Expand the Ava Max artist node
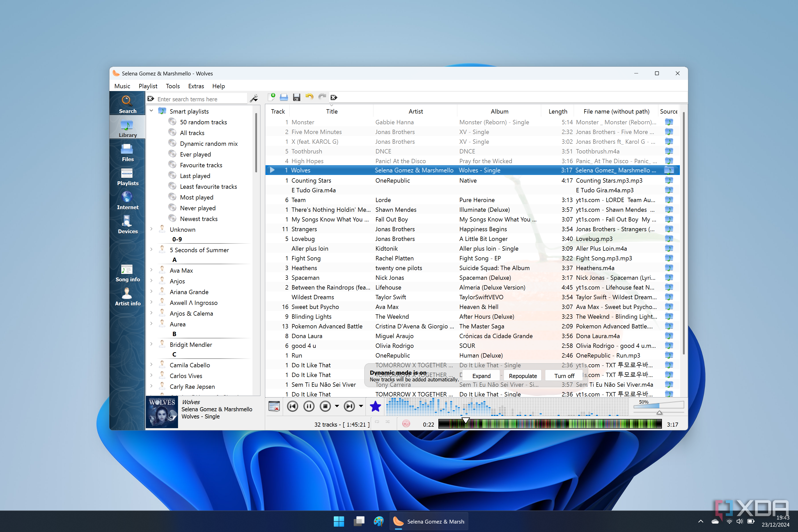Screen dimensions: 798x532 (151, 270)
